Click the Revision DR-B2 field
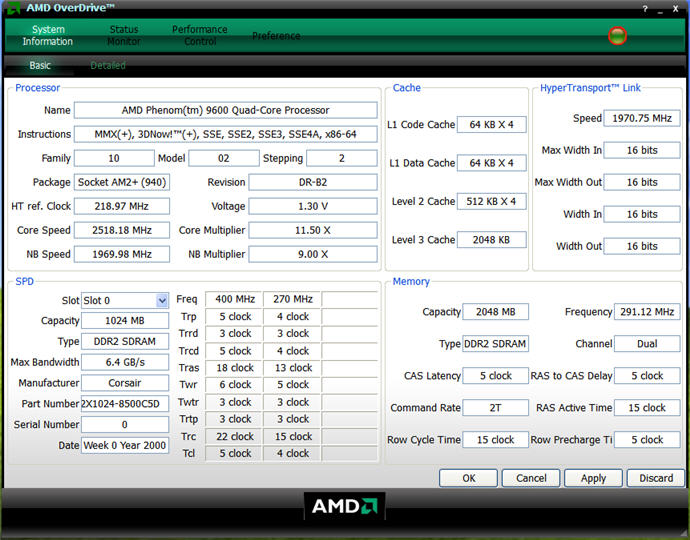Image resolution: width=690 pixels, height=540 pixels. [x=313, y=182]
